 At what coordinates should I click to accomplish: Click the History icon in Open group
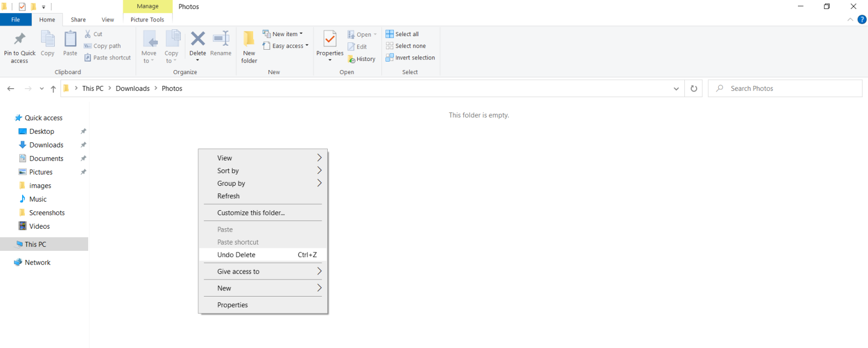pyautogui.click(x=351, y=59)
